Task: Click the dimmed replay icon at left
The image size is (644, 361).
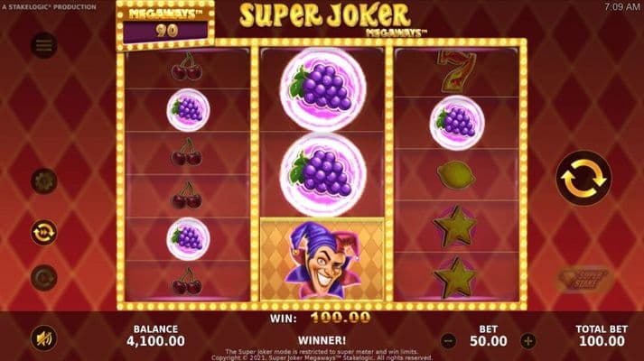Action: [44, 278]
